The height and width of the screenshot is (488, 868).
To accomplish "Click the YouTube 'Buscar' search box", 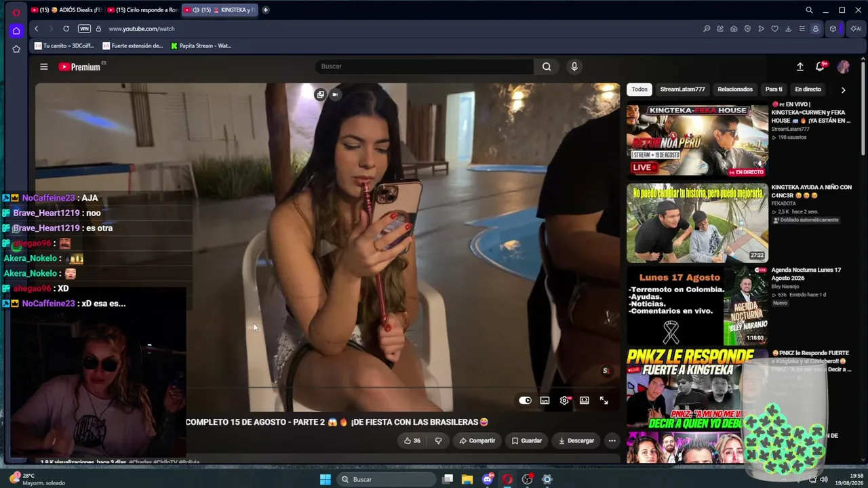I will click(x=424, y=66).
